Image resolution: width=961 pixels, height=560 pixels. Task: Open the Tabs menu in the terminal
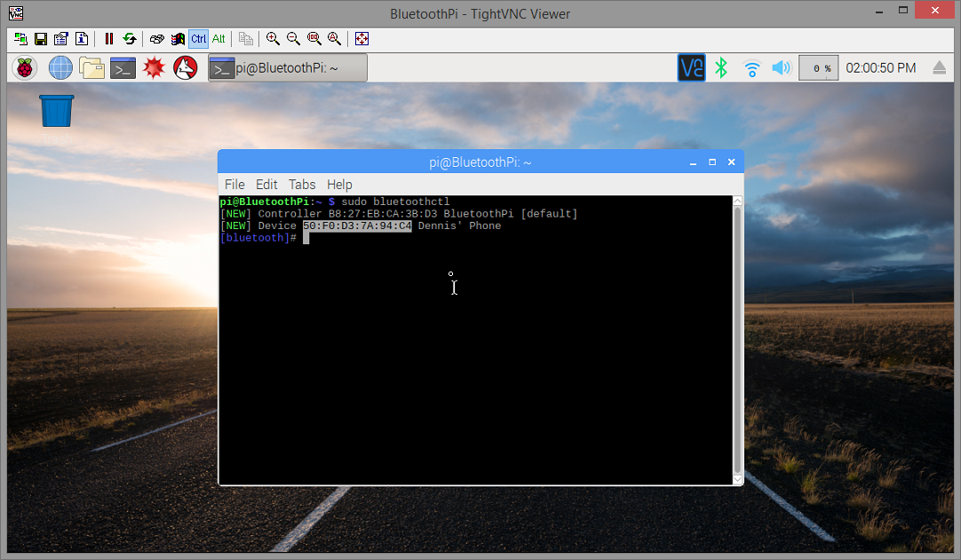pyautogui.click(x=302, y=185)
